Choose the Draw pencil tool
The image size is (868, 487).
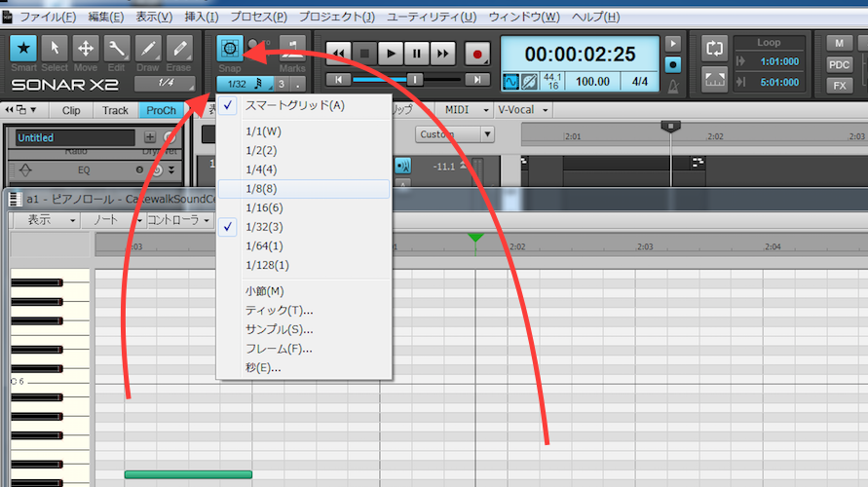click(x=148, y=48)
